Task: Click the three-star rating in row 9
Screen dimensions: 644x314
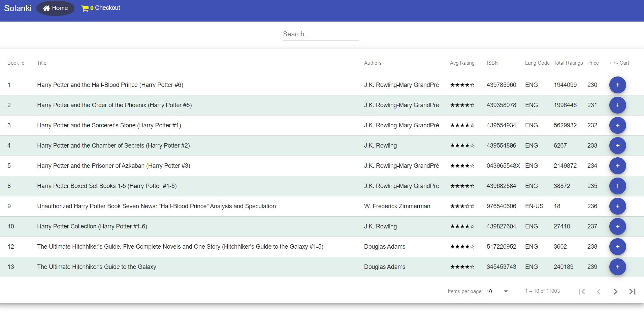Action: point(462,206)
